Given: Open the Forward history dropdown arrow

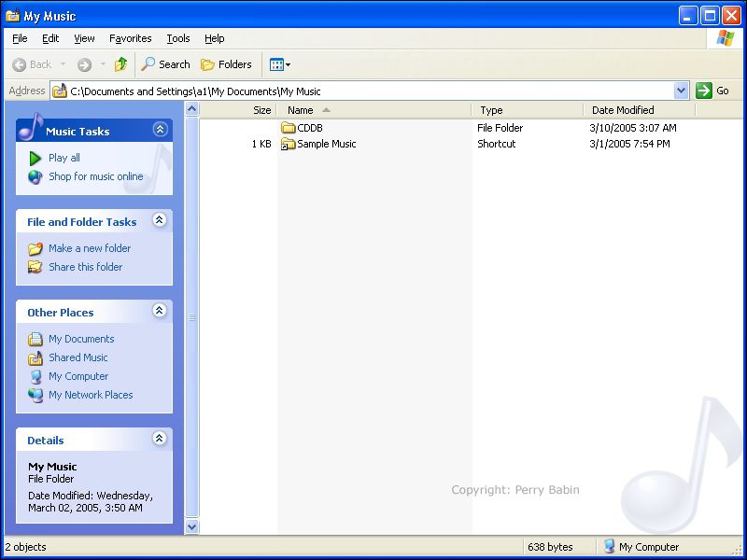Looking at the screenshot, I should (x=103, y=64).
